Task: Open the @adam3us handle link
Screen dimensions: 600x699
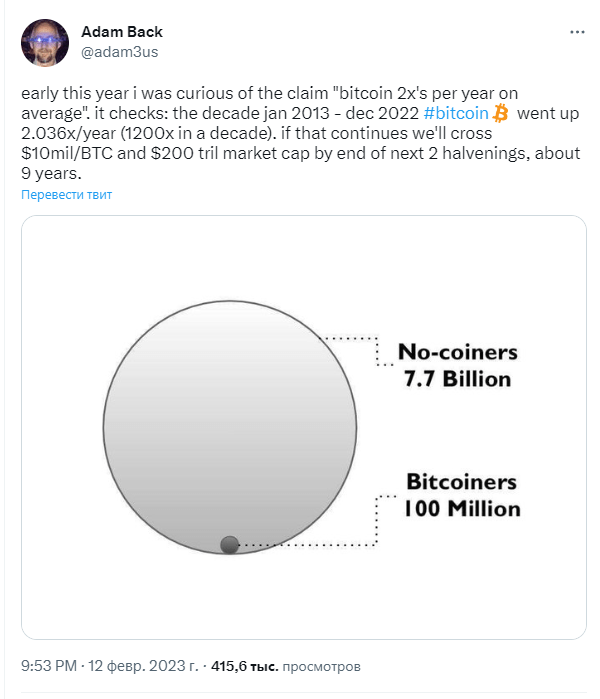Action: click(119, 52)
